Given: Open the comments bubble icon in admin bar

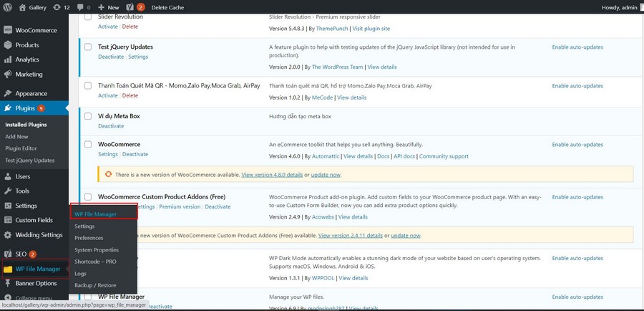Looking at the screenshot, I should (79, 7).
